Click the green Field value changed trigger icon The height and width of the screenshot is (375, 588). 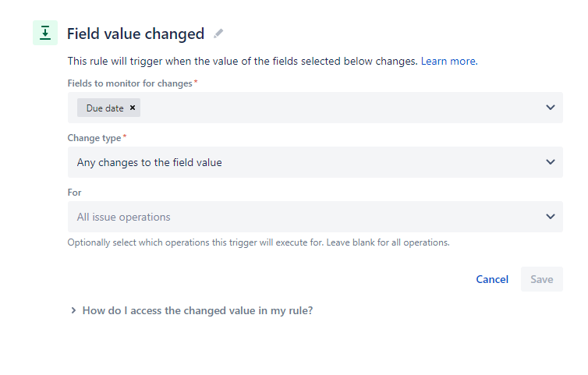coord(45,33)
